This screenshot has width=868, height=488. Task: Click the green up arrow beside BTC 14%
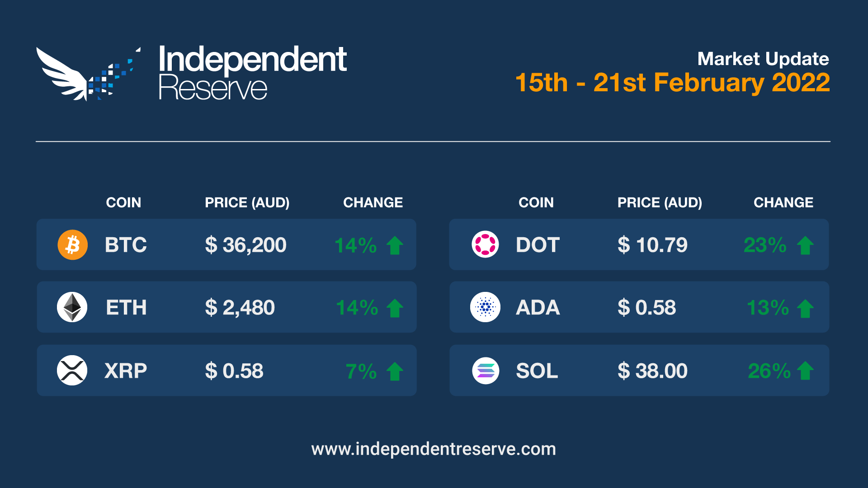pos(395,246)
